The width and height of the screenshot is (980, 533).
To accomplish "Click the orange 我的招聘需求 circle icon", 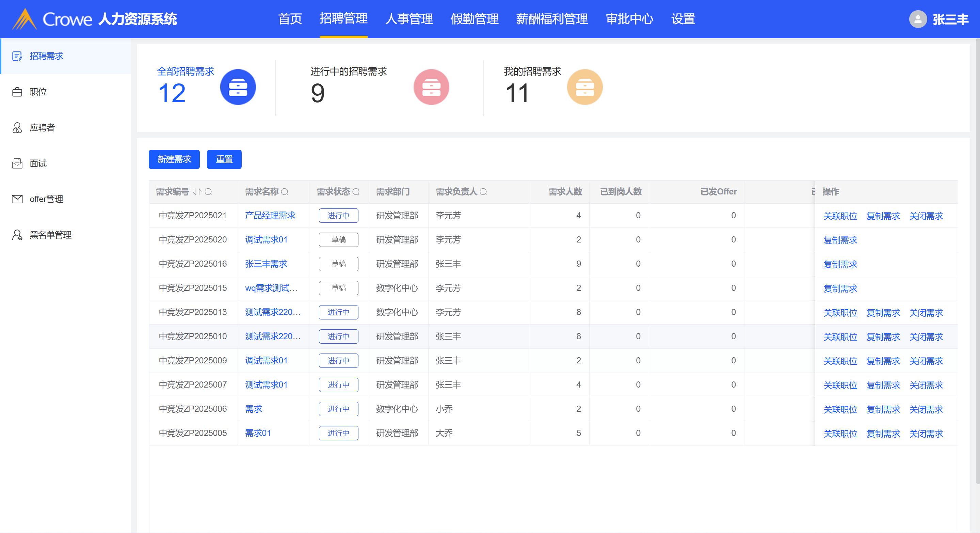I will 584,87.
